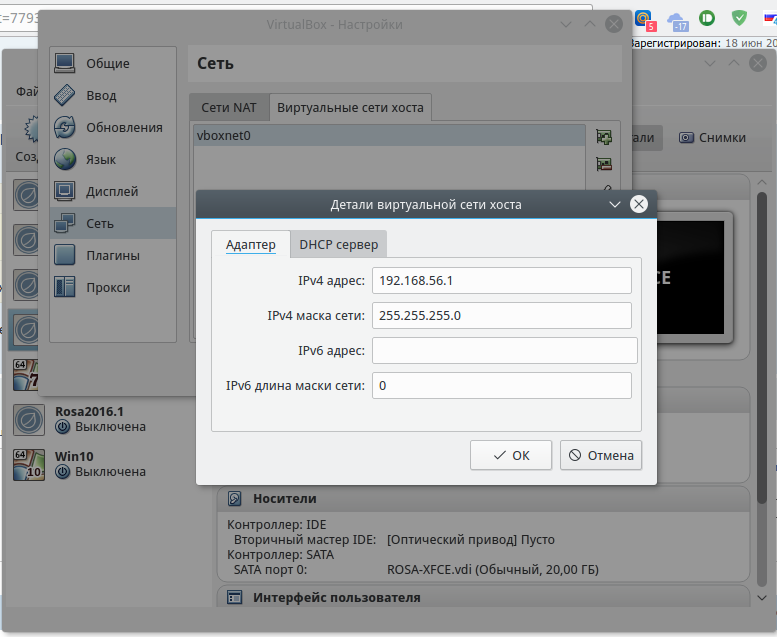Screen dimensions: 777x637
Task: Click the Win10 machine name
Action: pos(74,456)
